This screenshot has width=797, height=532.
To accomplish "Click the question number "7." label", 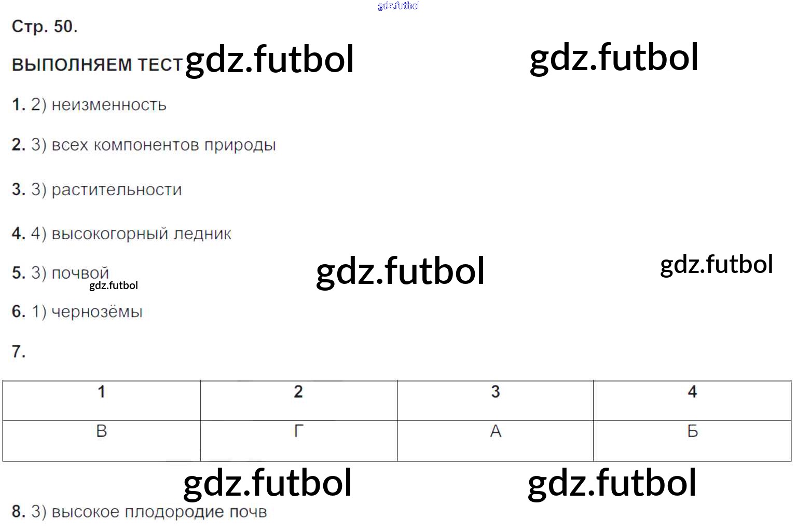I will click(x=19, y=351).
